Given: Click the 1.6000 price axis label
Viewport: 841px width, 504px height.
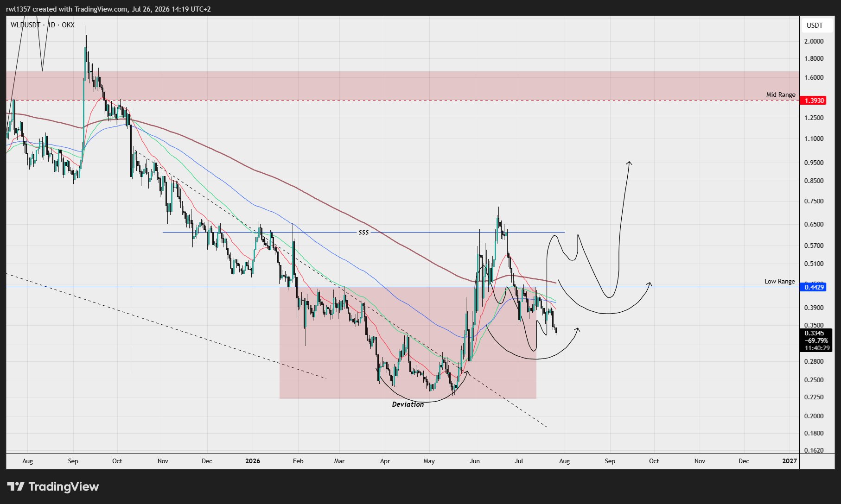Looking at the screenshot, I should click(x=814, y=77).
